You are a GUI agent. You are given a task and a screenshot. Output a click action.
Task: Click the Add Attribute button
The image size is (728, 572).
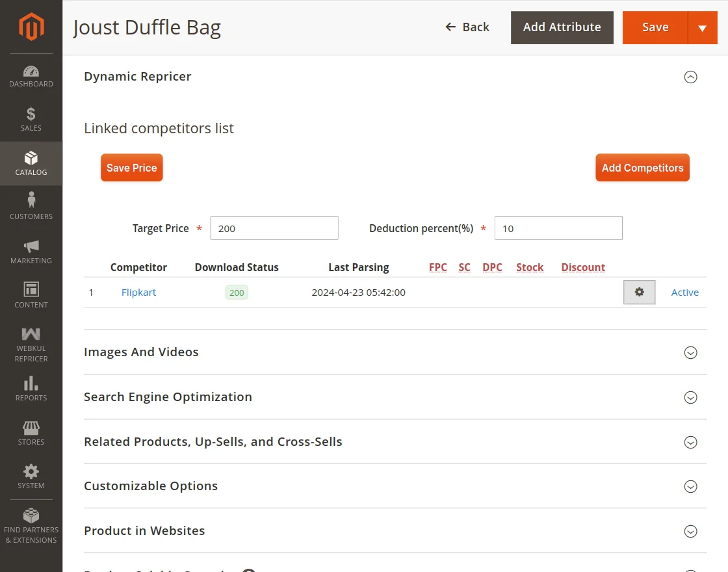(x=562, y=27)
